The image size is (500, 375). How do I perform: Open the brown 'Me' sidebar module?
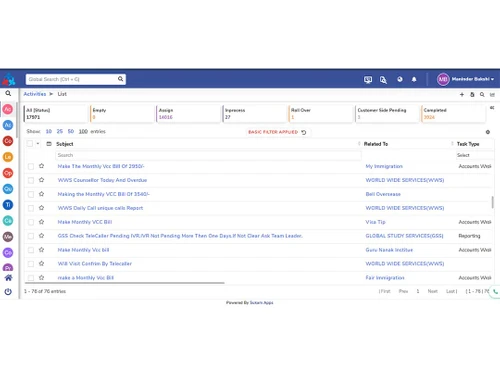point(8,237)
